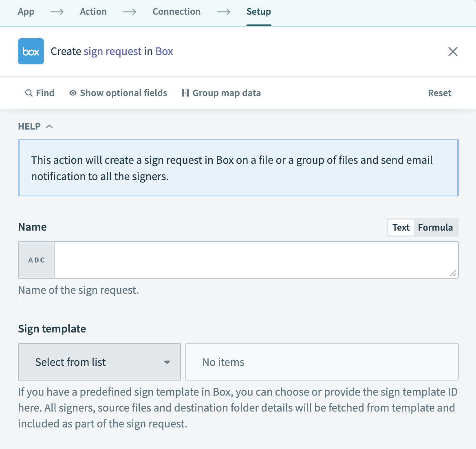Screen dimensions: 476x449
Task: Click inside the Name text input
Action: (x=253, y=260)
